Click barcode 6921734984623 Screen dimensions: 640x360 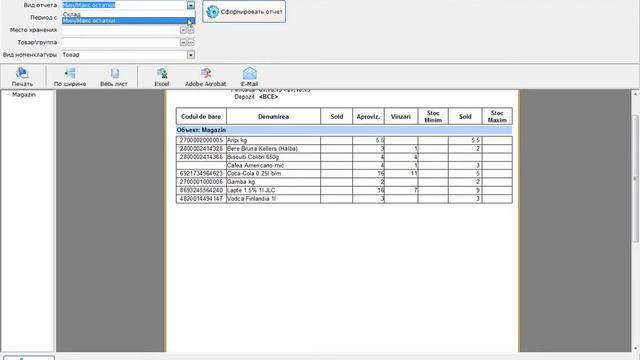201,173
